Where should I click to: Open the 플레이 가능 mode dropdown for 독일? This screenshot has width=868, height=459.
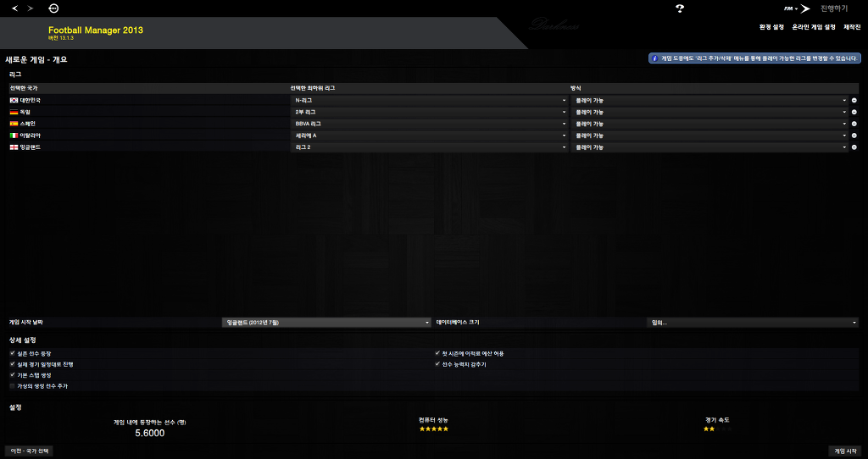[x=709, y=113]
